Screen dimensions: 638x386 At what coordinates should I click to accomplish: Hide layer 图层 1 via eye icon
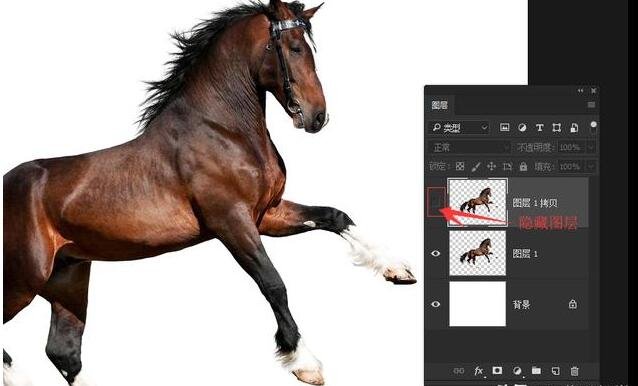[x=435, y=253]
